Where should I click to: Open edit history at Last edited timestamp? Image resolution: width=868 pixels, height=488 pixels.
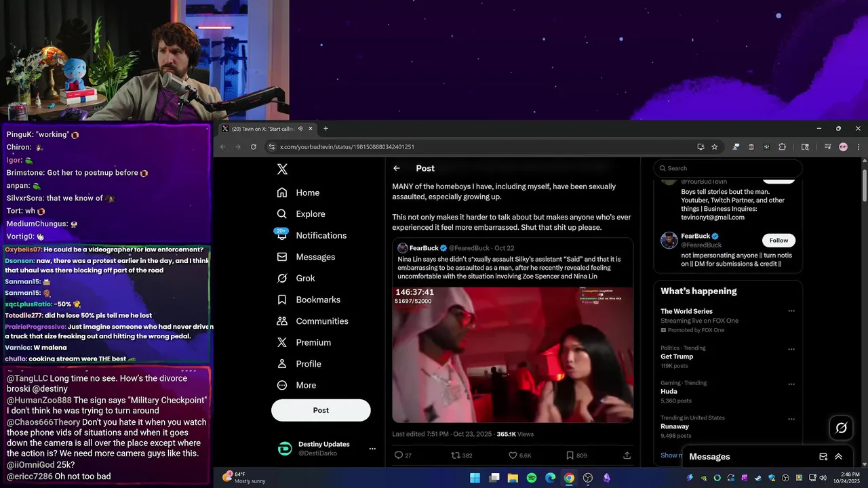tap(441, 434)
